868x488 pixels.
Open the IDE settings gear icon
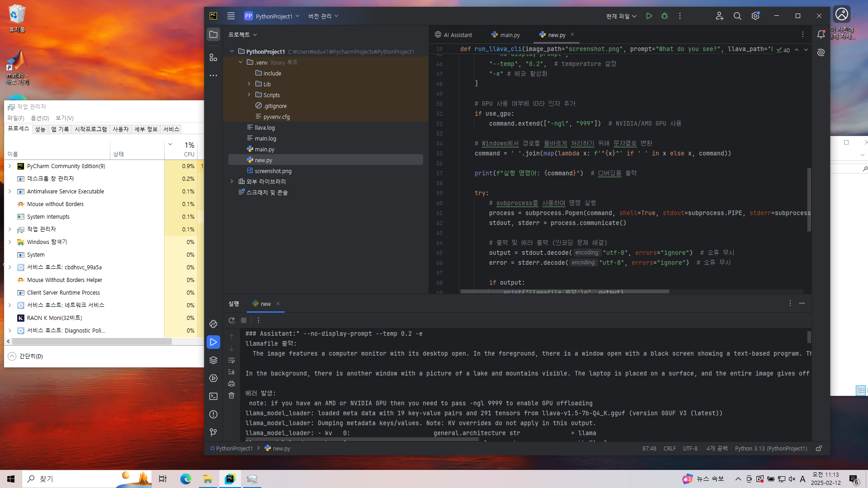pos(755,16)
